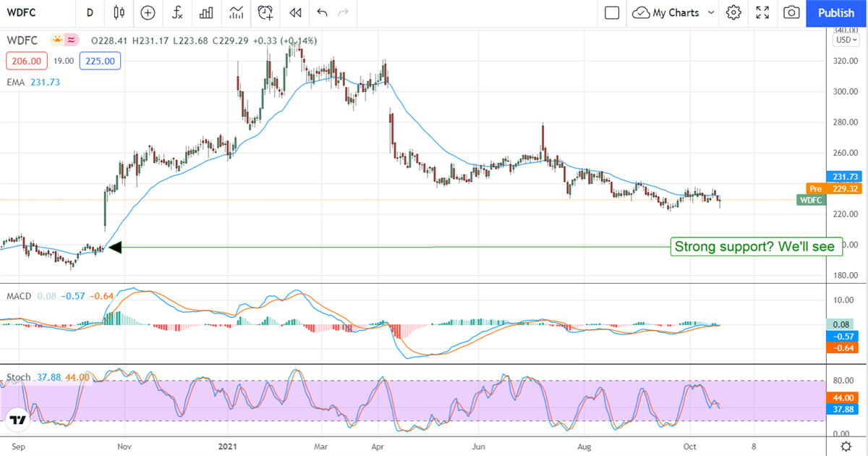The height and width of the screenshot is (456, 868).
Task: Click the orange -0.64 value in MACD legend
Action: pos(101,296)
